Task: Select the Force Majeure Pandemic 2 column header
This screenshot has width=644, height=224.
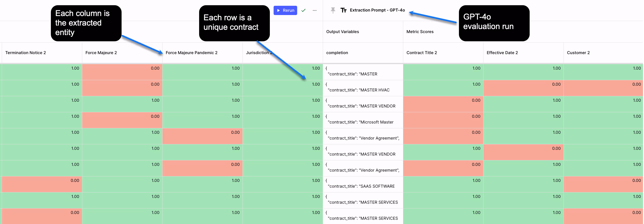Action: pos(202,53)
